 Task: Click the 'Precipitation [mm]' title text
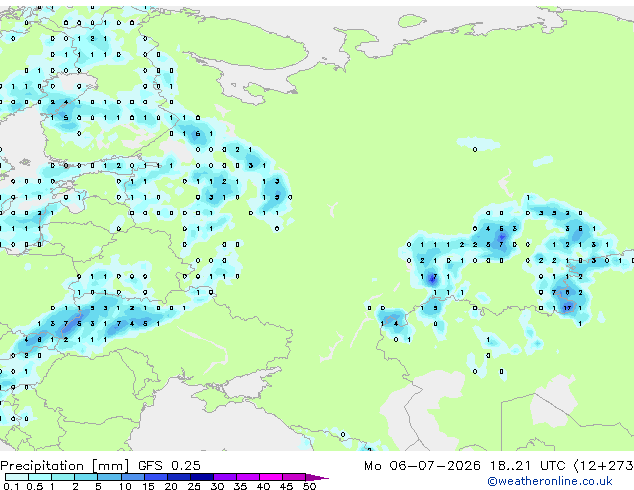pos(65,466)
